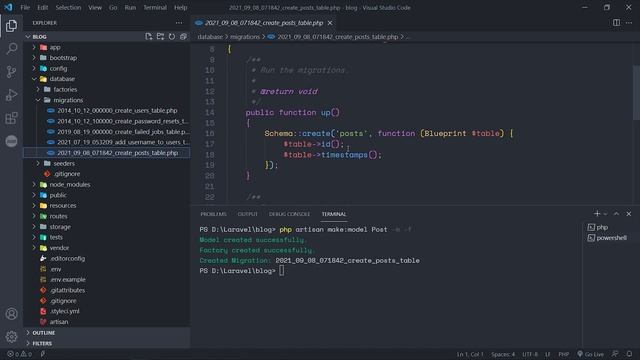
Task: Open Explorer views and more actions menu
Action: coord(179,23)
